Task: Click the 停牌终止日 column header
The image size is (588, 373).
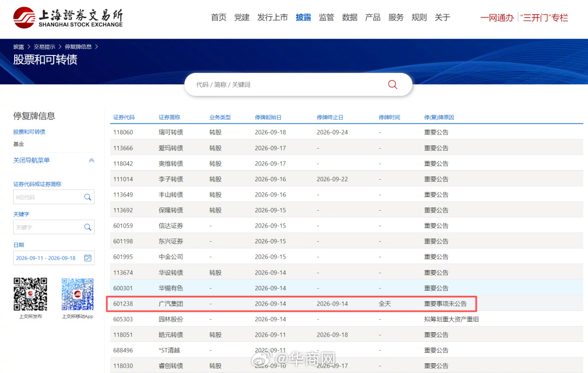Action: coord(330,117)
